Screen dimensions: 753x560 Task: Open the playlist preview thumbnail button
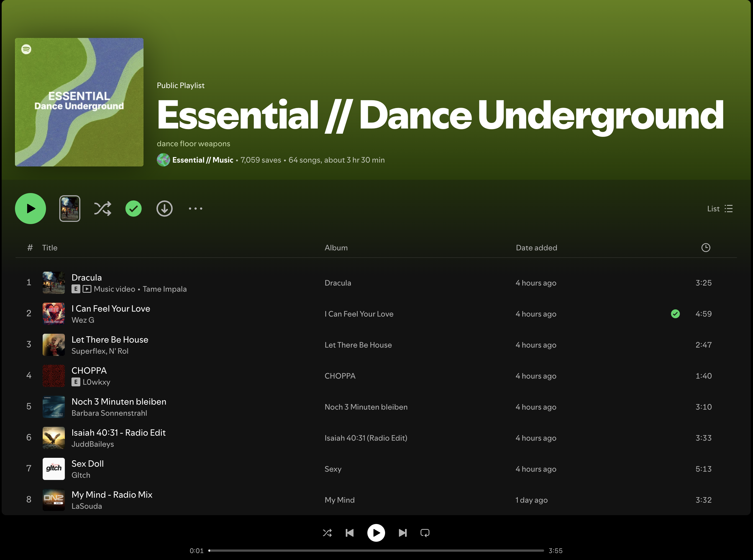[70, 209]
